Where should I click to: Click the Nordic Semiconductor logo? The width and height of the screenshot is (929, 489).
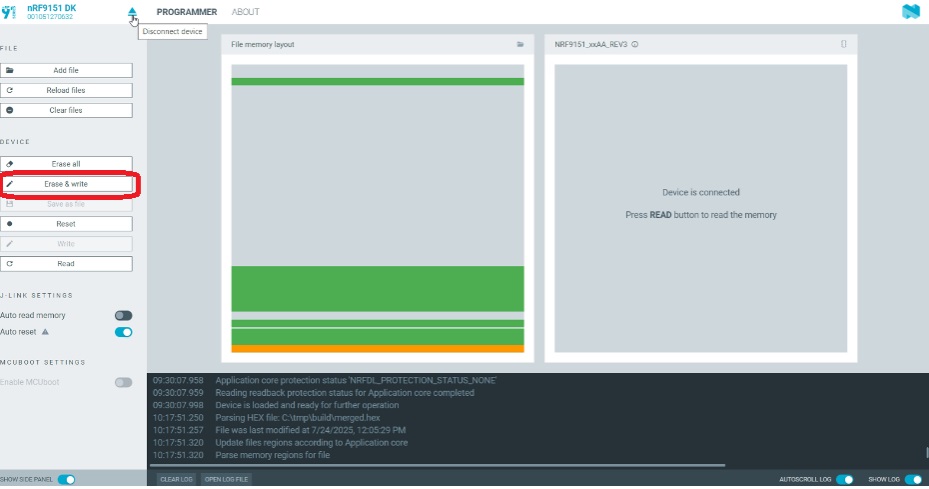coord(910,12)
